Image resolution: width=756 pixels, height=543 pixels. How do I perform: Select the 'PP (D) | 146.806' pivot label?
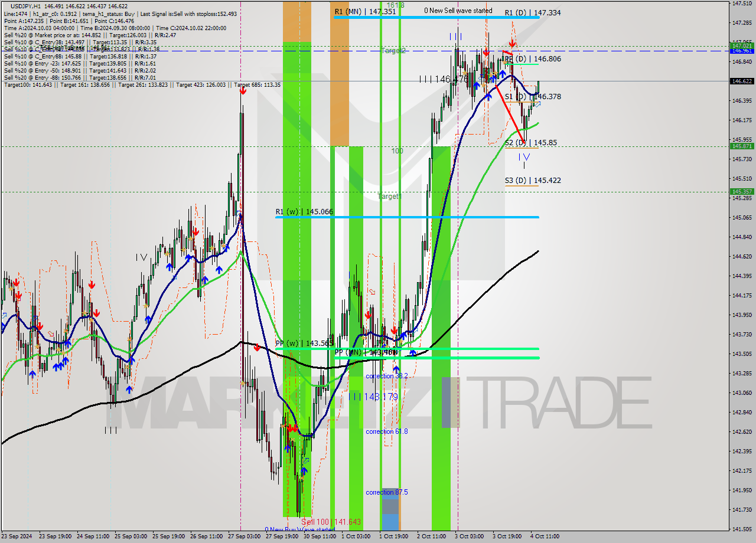[x=533, y=59]
